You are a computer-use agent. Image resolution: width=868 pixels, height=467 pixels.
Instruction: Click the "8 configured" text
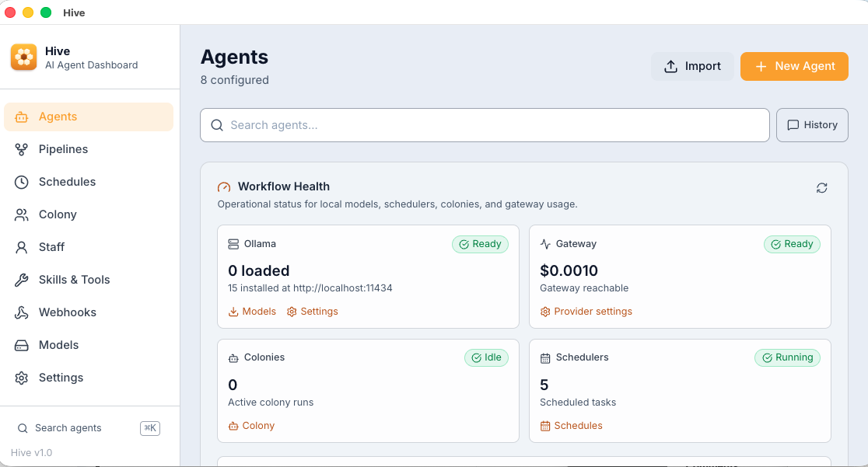tap(235, 80)
